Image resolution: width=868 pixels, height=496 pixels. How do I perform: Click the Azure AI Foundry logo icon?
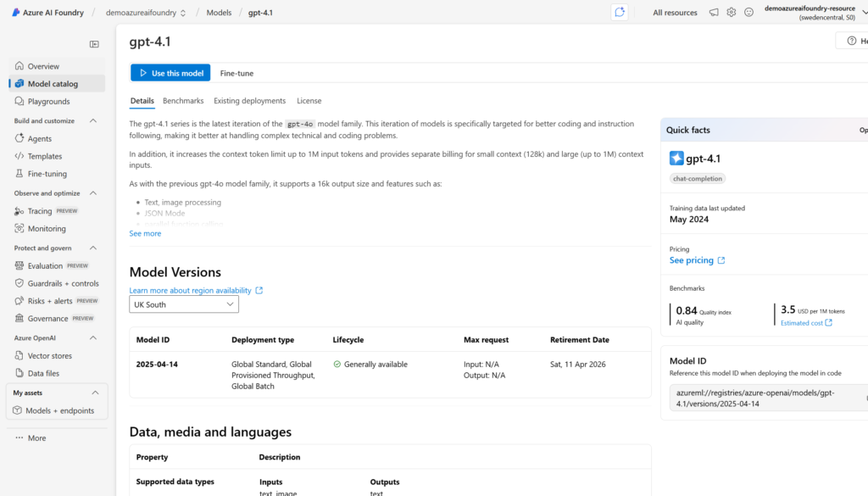[16, 12]
